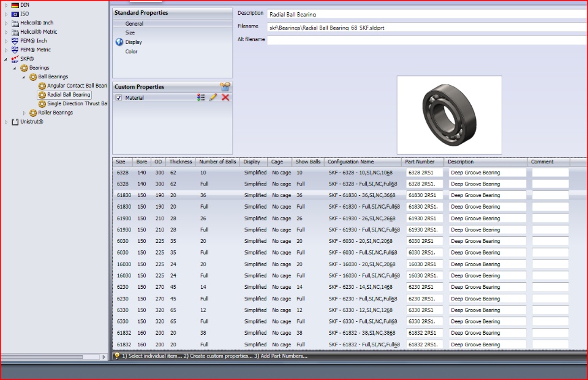
Task: Click the Helicoil Inch icon
Action: (15, 23)
